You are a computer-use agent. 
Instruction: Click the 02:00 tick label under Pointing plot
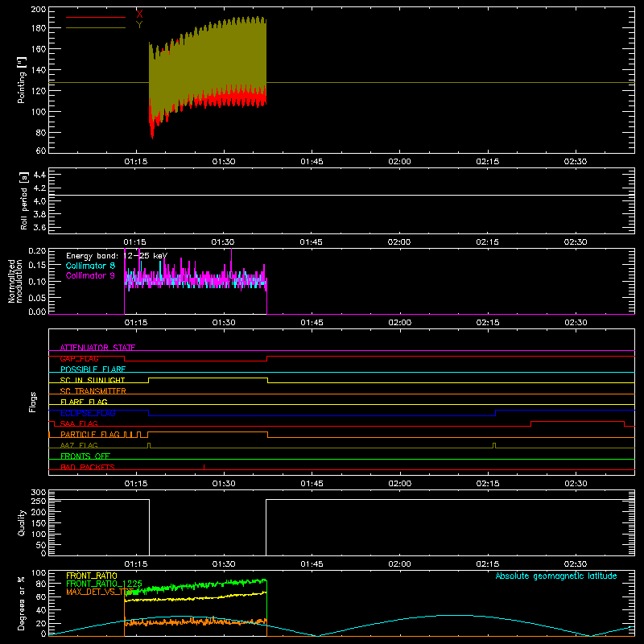pos(399,162)
